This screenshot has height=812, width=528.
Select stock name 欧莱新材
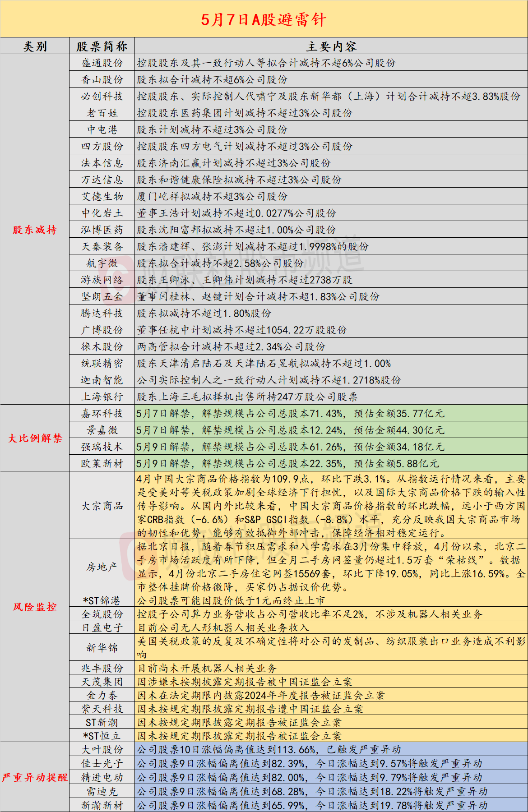pos(102,464)
